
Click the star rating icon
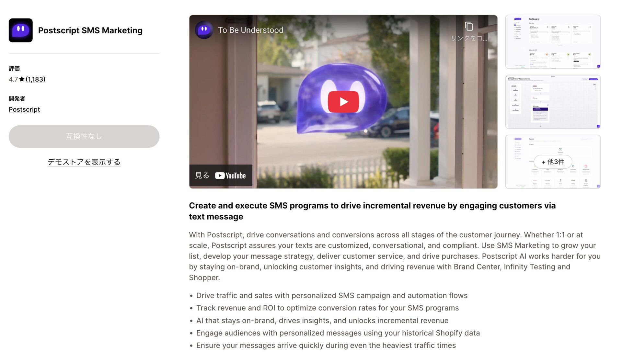[x=22, y=79]
